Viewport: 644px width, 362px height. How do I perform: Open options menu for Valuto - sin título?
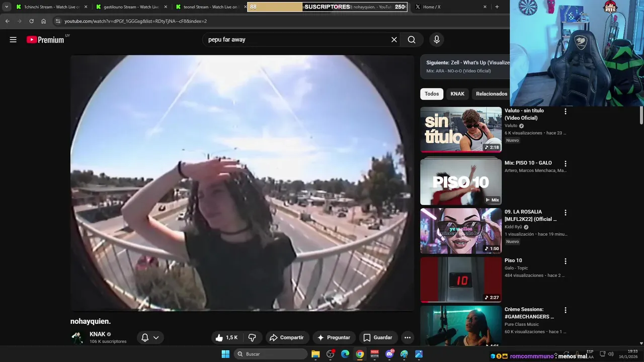pyautogui.click(x=566, y=112)
